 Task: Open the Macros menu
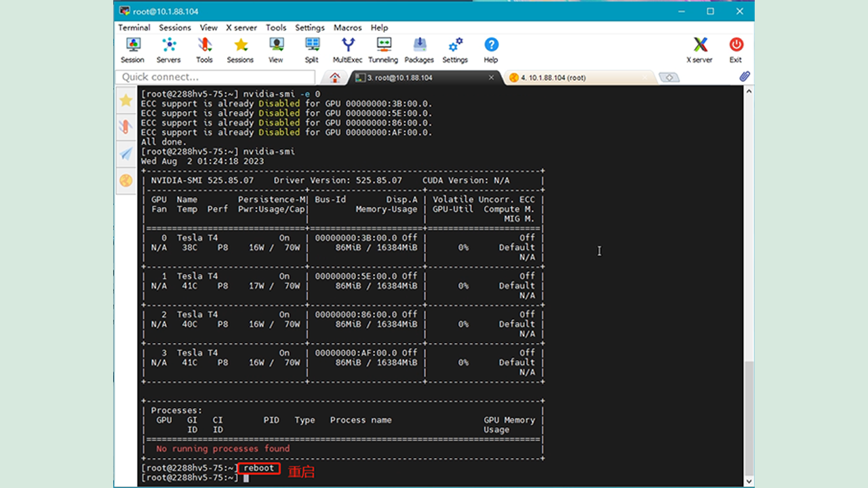coord(348,28)
